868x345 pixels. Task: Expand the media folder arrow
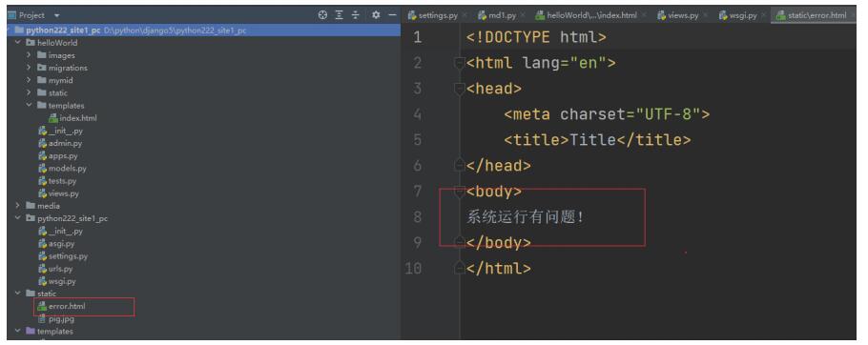(x=18, y=206)
